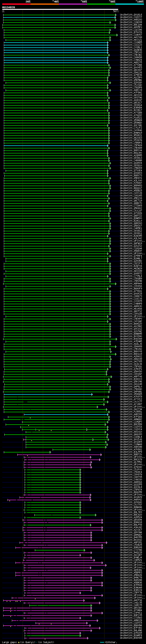The image size is (146, 644).
Task: Click the UniRef100_B8CG79 label
Action: coord(131,459)
